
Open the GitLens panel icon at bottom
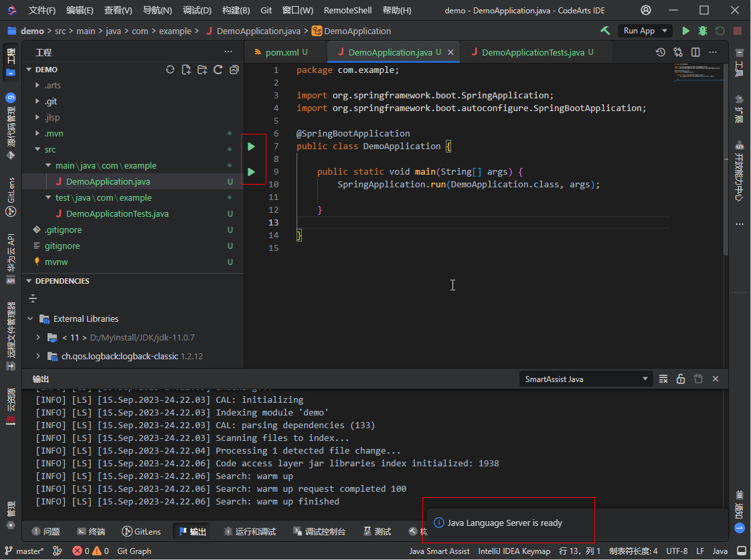[x=141, y=531]
